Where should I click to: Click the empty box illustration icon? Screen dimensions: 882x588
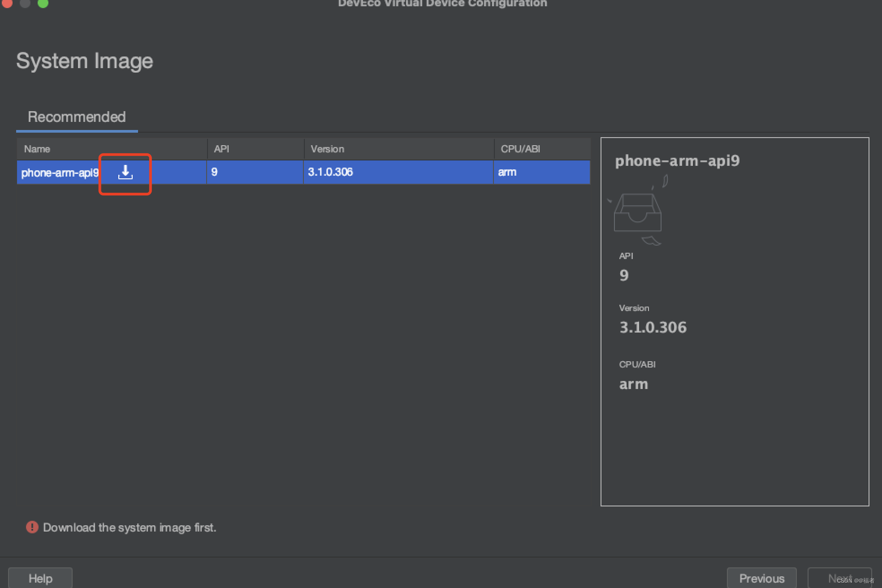637,213
